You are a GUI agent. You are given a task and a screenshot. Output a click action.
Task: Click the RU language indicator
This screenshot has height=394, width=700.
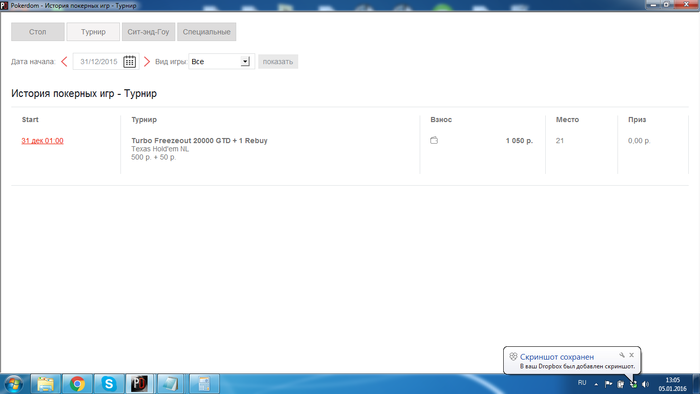click(x=582, y=383)
